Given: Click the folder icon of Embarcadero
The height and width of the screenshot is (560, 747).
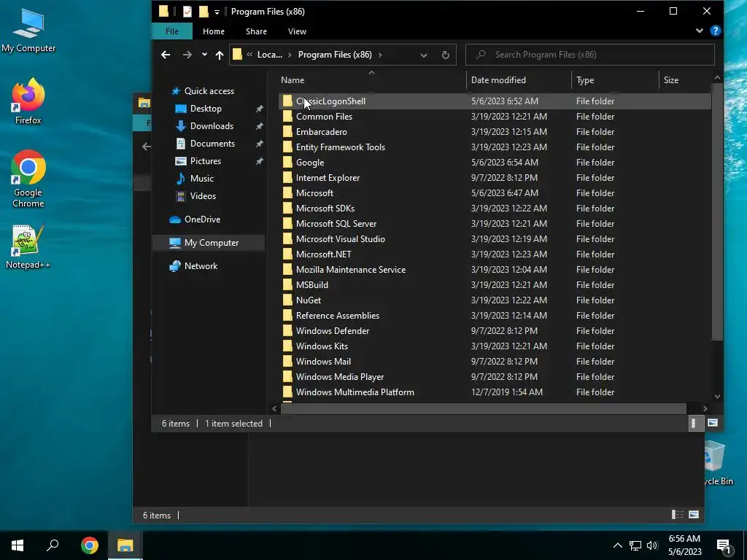Looking at the screenshot, I should pyautogui.click(x=287, y=132).
